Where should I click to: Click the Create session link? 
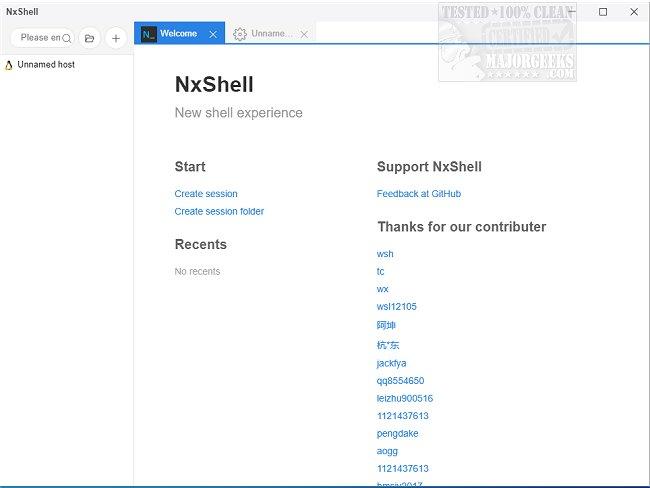206,194
